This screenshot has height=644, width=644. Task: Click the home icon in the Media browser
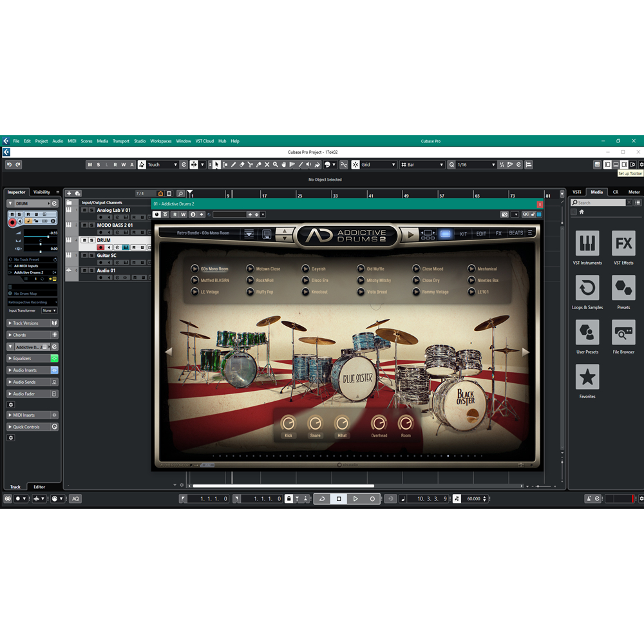point(582,212)
